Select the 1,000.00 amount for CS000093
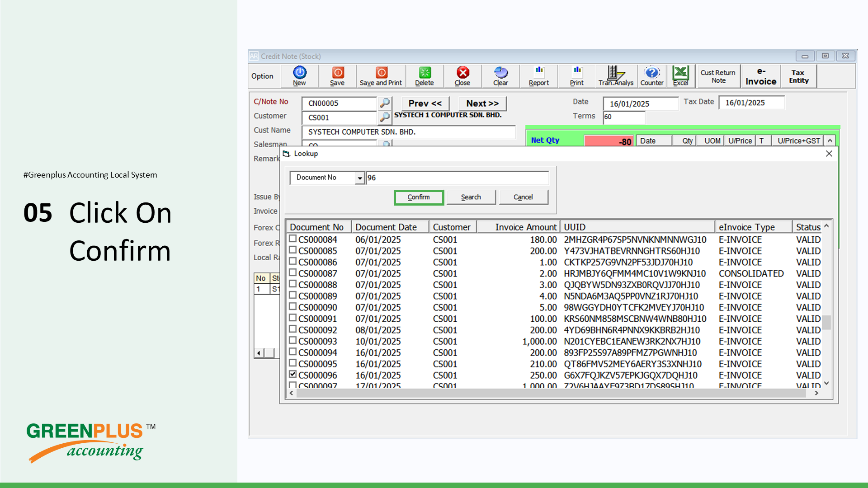868x488 pixels. tap(539, 342)
